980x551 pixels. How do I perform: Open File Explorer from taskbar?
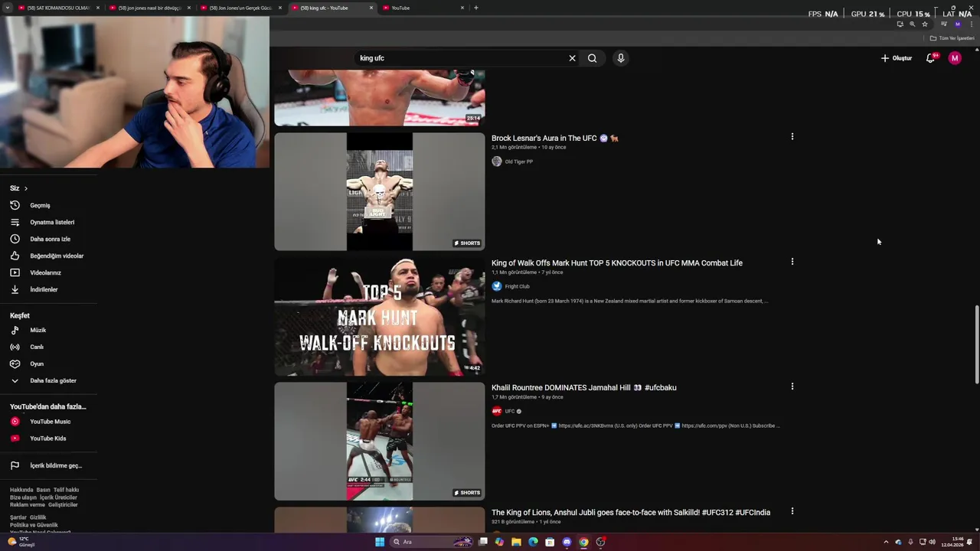tap(516, 542)
